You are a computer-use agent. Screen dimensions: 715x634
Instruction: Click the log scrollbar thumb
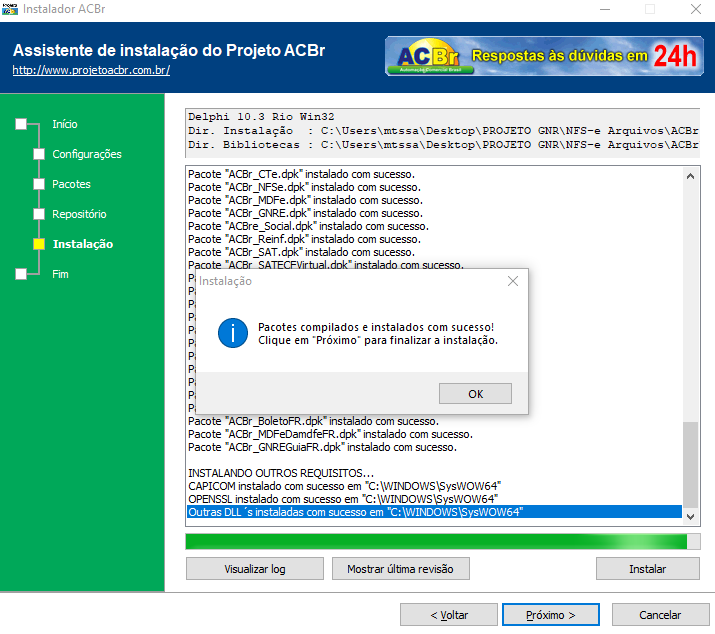(690, 464)
